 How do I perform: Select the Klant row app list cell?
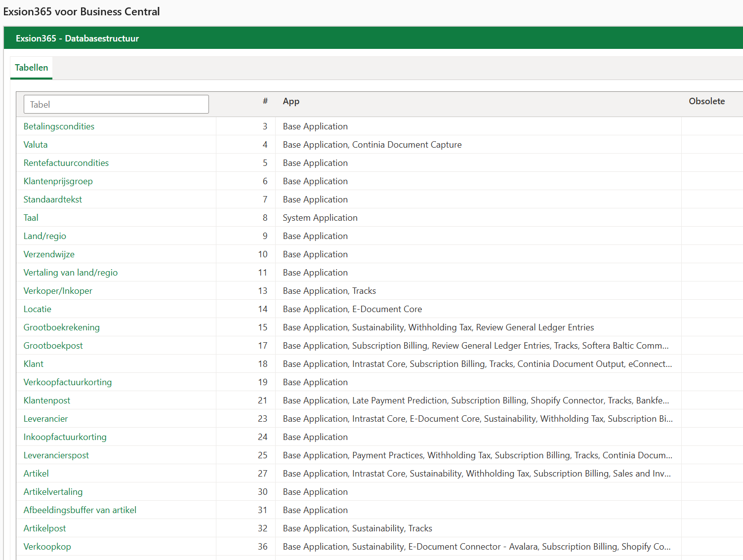(478, 364)
